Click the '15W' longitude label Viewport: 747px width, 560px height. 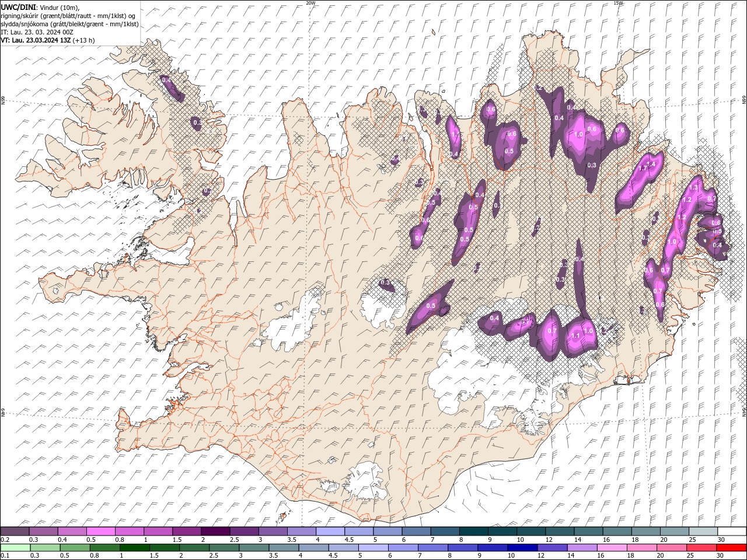618,3
